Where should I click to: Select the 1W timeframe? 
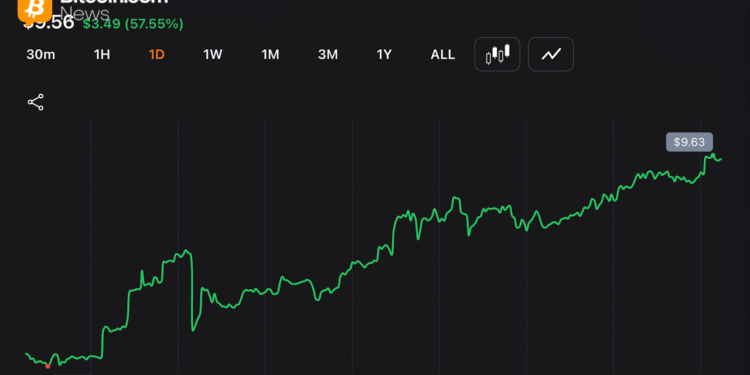coord(213,55)
